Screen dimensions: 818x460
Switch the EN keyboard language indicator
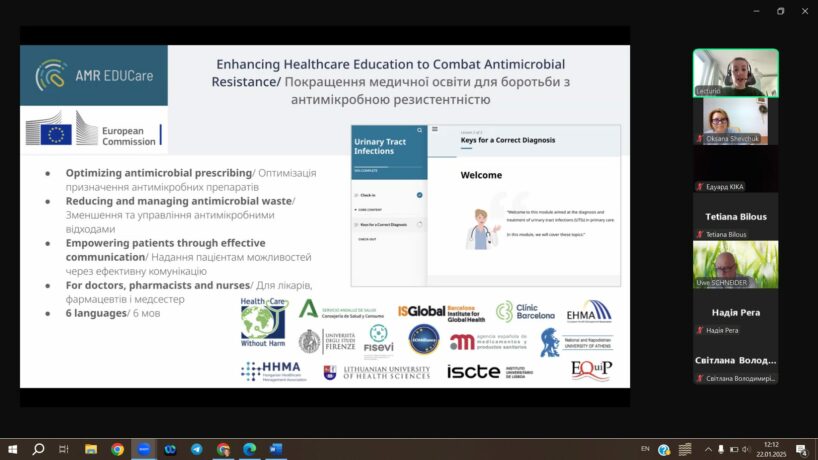(x=645, y=450)
